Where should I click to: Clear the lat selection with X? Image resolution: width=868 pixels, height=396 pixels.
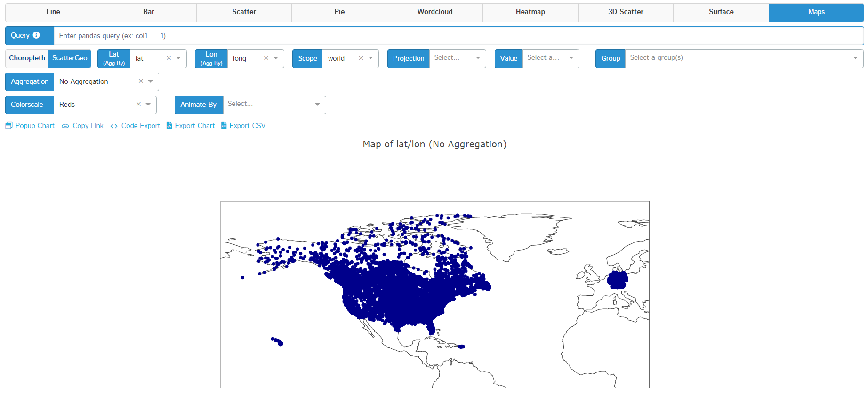tap(169, 58)
